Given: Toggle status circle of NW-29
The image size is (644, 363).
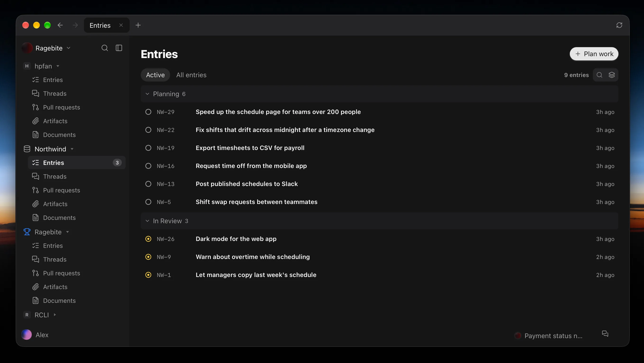Looking at the screenshot, I should coord(148,112).
